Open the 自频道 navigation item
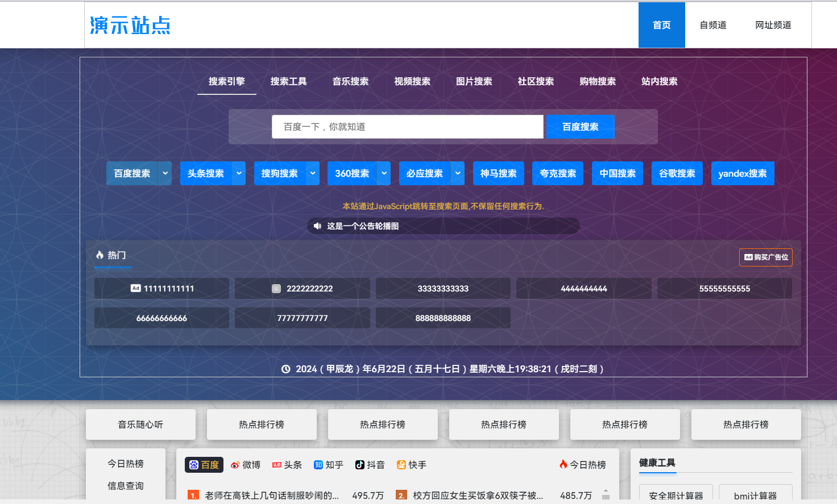This screenshot has height=504, width=837. tap(713, 25)
